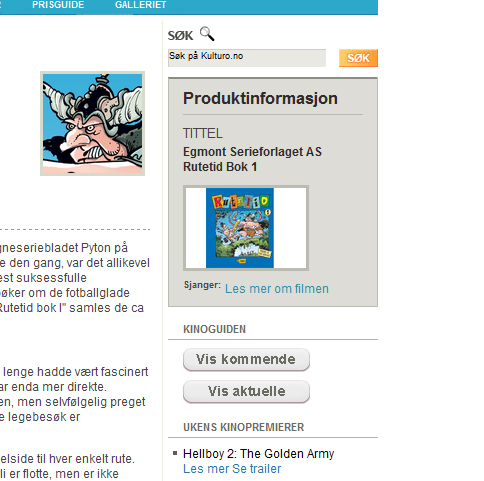Click the 'Rutetid Bok 1' title text
The width and height of the screenshot is (484, 481).
[220, 167]
